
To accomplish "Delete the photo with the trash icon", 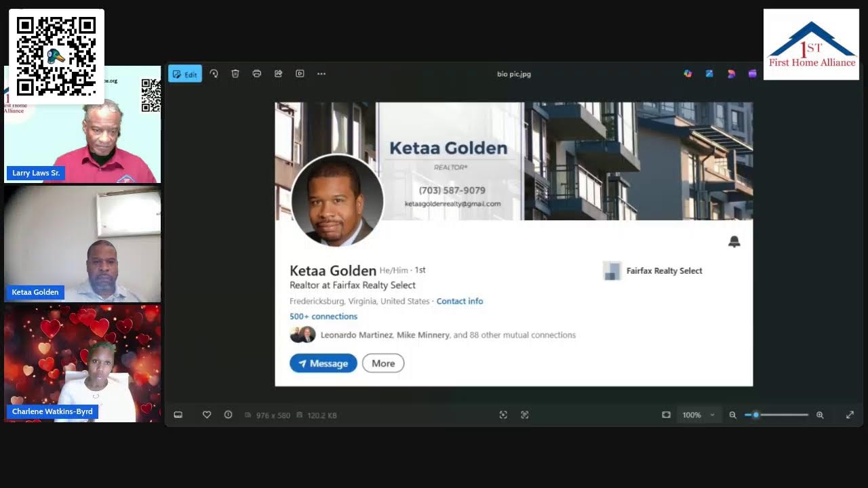I will coord(235,74).
